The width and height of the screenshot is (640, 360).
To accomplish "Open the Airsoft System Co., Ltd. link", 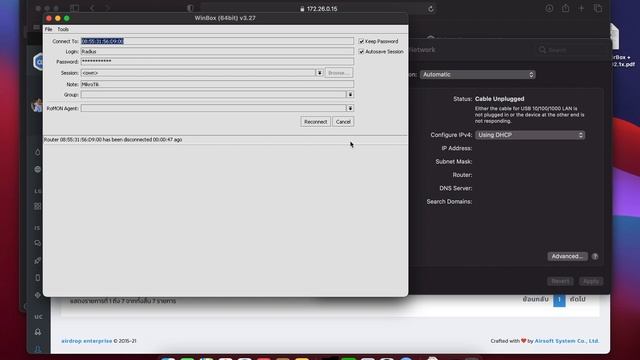I will (x=567, y=341).
